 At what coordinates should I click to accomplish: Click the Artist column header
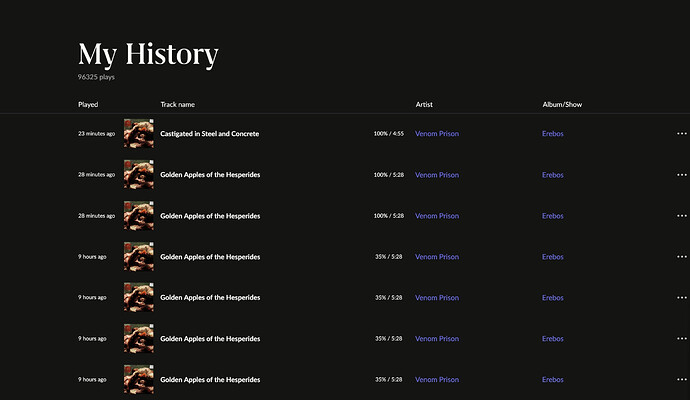tap(424, 104)
